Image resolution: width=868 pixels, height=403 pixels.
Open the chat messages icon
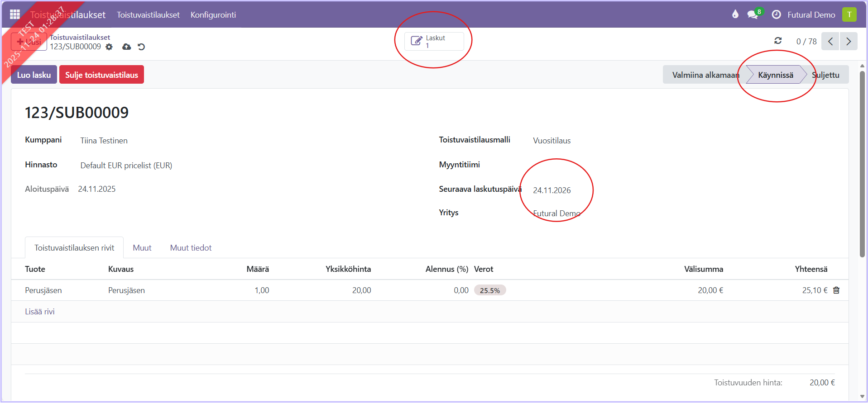(x=753, y=14)
